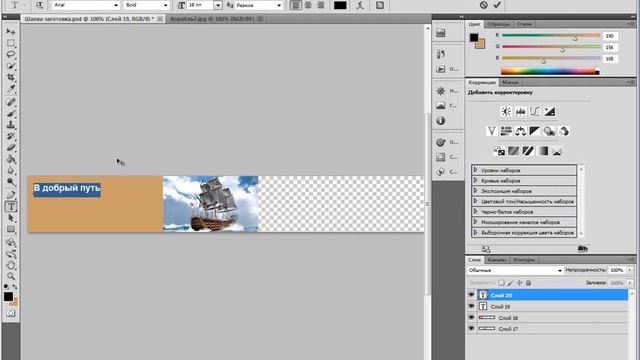The image size is (640, 360).
Task: Select the Move tool
Action: pyautogui.click(x=11, y=31)
